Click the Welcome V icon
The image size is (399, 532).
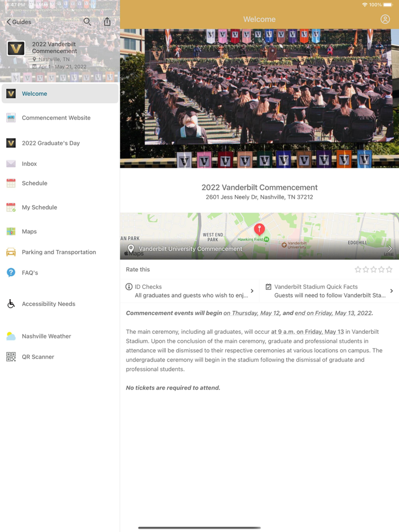11,93
